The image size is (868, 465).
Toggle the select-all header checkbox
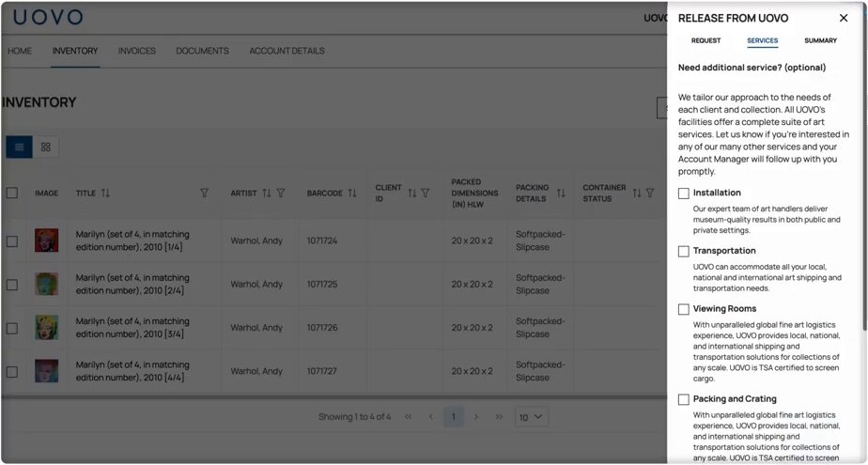12,193
